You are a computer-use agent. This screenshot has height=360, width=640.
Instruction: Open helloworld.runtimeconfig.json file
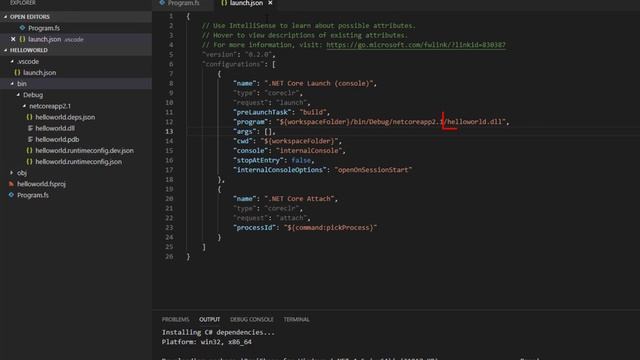pos(78,162)
